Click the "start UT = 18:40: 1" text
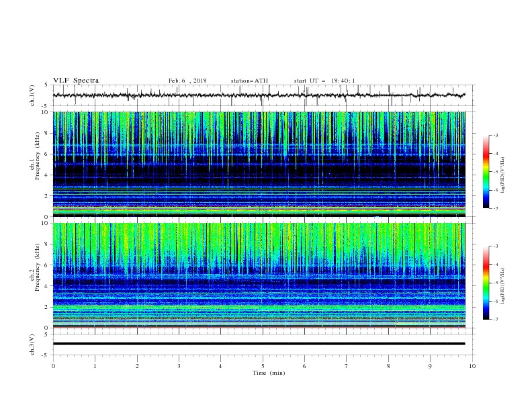The width and height of the screenshot is (532, 411). [324, 81]
